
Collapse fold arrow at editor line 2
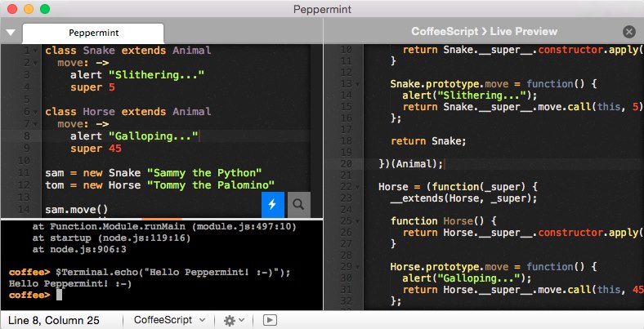[x=35, y=63]
